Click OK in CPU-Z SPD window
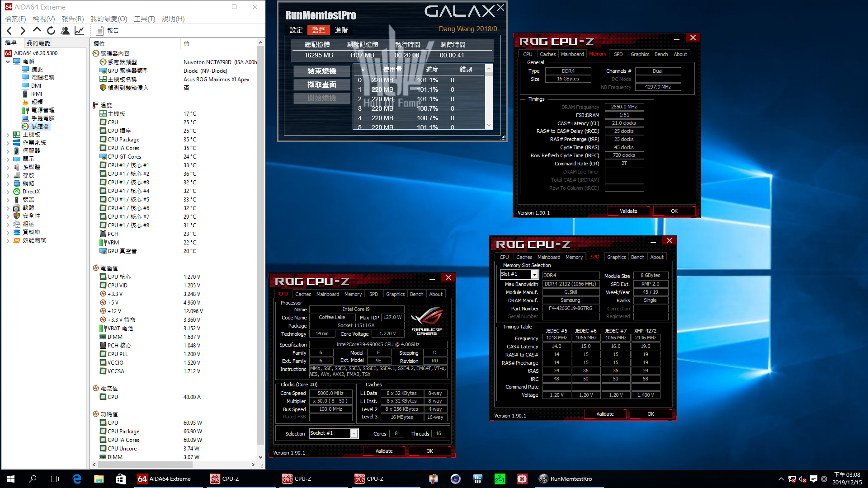This screenshot has height=488, width=868. (x=651, y=414)
